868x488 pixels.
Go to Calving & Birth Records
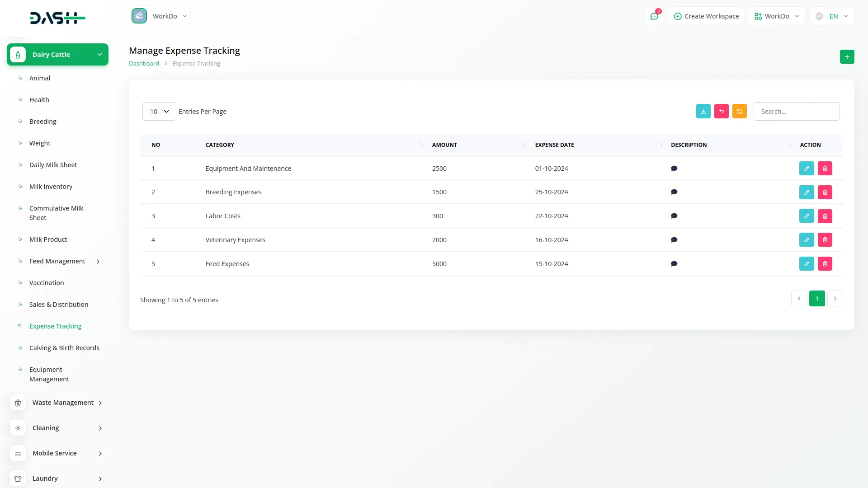click(64, 348)
